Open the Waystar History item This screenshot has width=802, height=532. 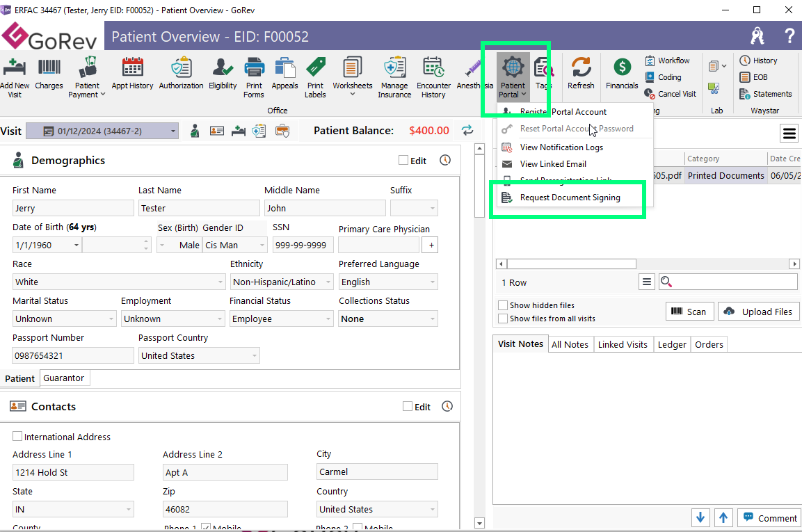point(758,61)
